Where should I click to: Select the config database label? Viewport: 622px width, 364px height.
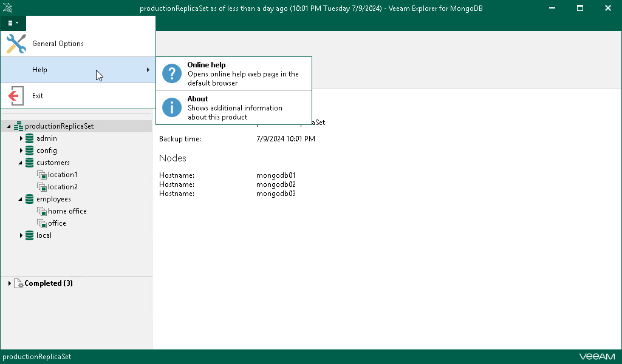47,150
